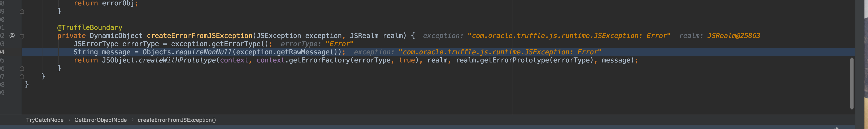Click fold end marker closing createErrorFromJSException

tap(22, 68)
